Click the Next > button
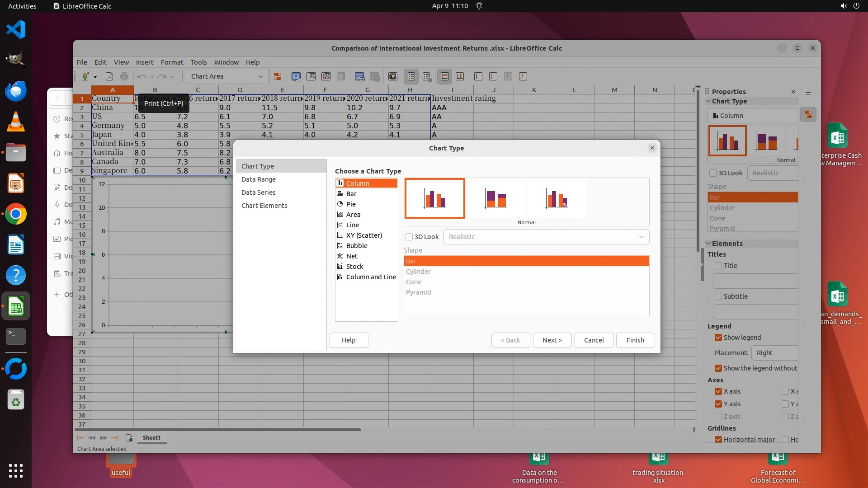The height and width of the screenshot is (488, 868). click(552, 340)
